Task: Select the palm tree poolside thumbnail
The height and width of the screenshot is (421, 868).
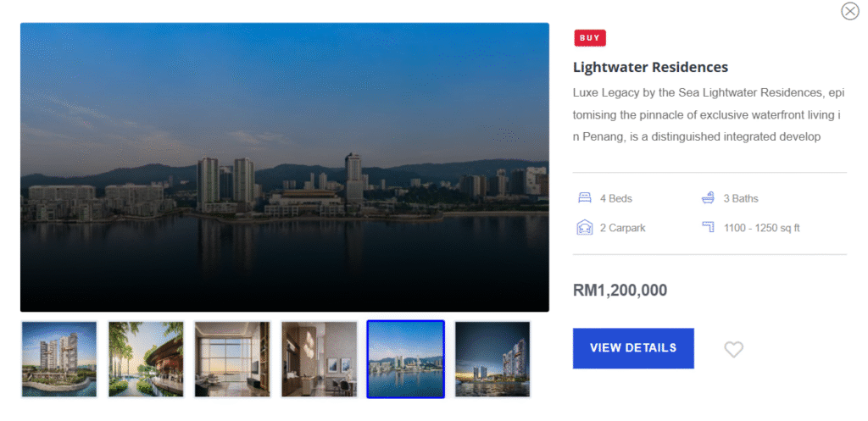Action: coord(146,359)
